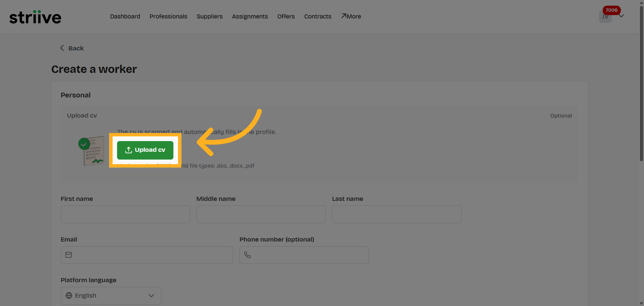Image resolution: width=644 pixels, height=306 pixels.
Task: Click the globe icon next to English
Action: (68, 296)
